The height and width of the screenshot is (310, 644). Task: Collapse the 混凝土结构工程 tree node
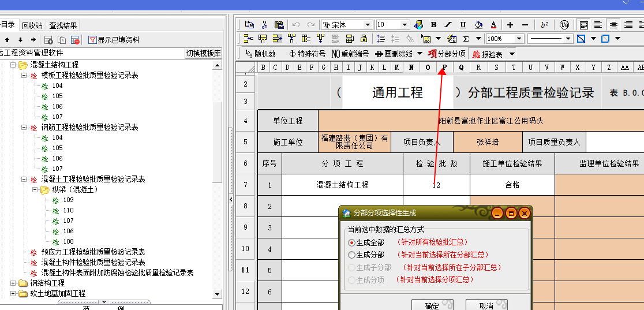pos(13,65)
